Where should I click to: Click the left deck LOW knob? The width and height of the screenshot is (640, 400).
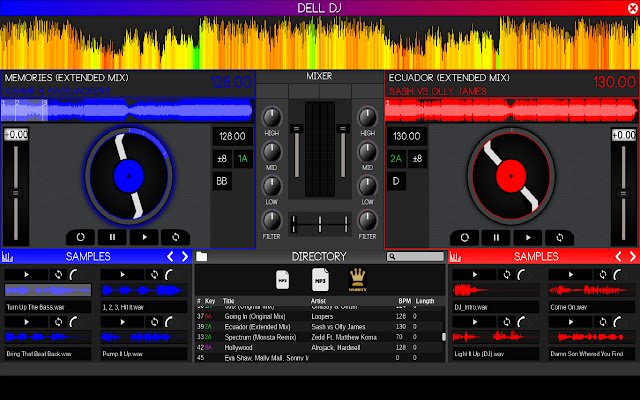(x=271, y=186)
